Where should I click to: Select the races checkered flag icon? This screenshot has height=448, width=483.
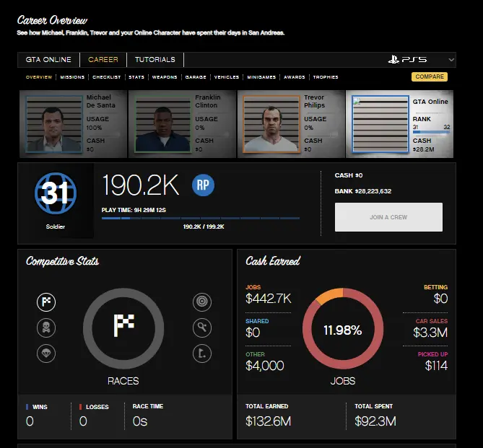tap(46, 302)
